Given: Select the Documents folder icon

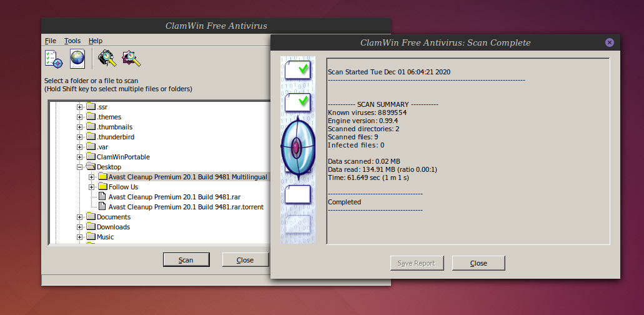Looking at the screenshot, I should click(x=91, y=217).
